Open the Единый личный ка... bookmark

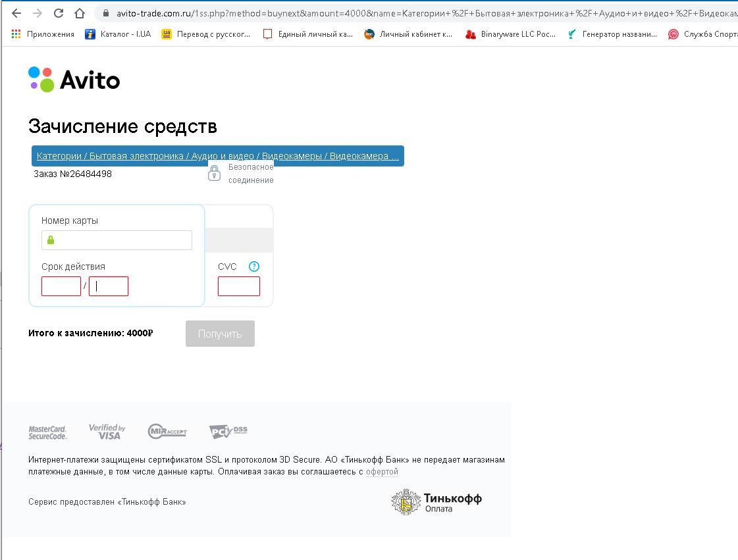pyautogui.click(x=308, y=34)
